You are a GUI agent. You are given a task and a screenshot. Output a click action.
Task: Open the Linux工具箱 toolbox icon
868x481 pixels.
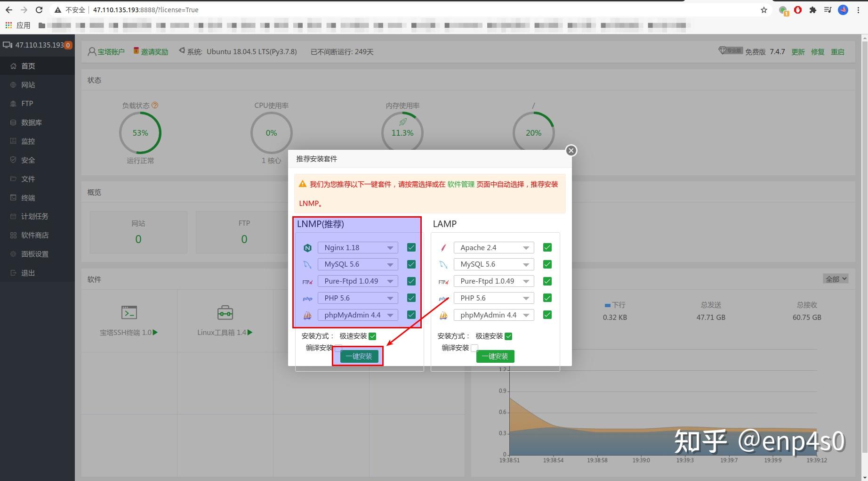[x=225, y=312]
